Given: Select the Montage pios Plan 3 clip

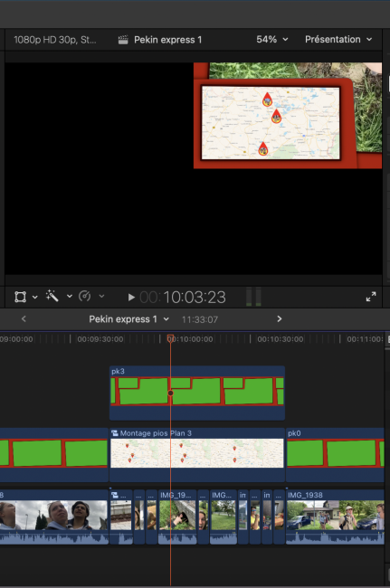Looking at the screenshot, I should point(197,454).
